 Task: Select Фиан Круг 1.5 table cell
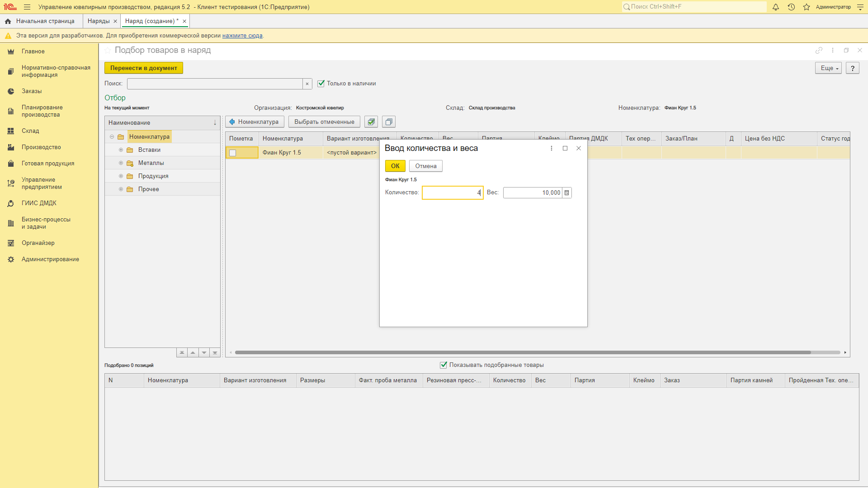291,153
